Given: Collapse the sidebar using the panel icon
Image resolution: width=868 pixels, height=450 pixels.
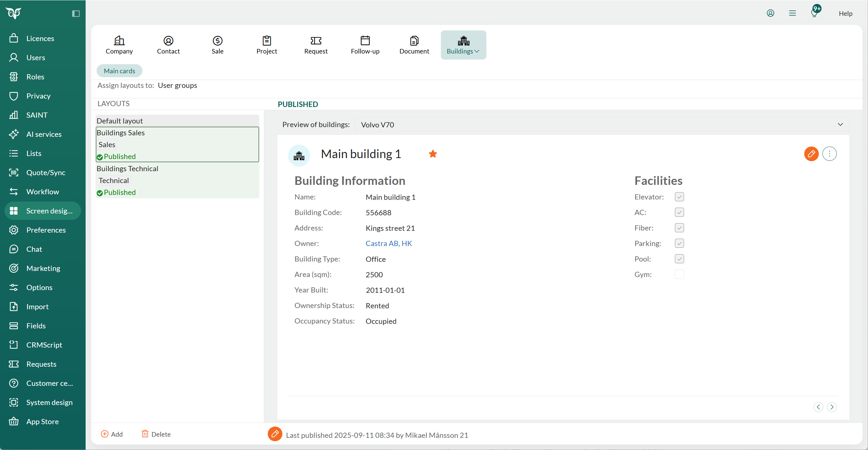Looking at the screenshot, I should point(76,13).
